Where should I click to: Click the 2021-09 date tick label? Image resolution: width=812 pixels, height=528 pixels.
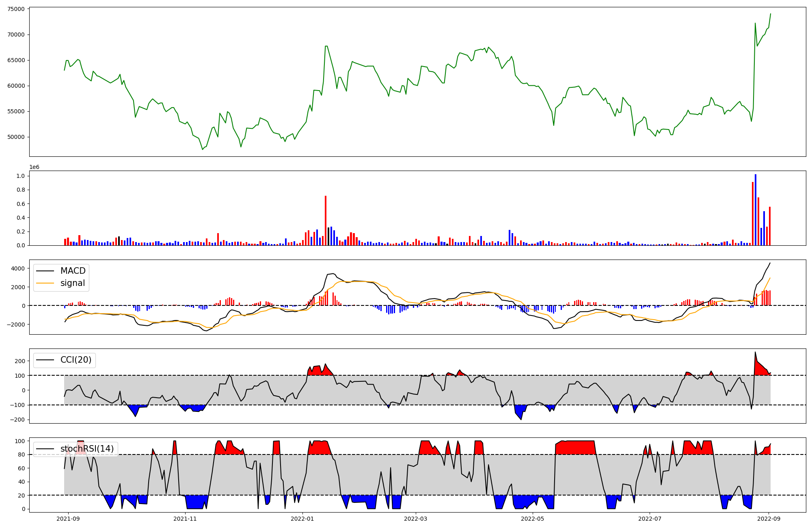pos(68,519)
